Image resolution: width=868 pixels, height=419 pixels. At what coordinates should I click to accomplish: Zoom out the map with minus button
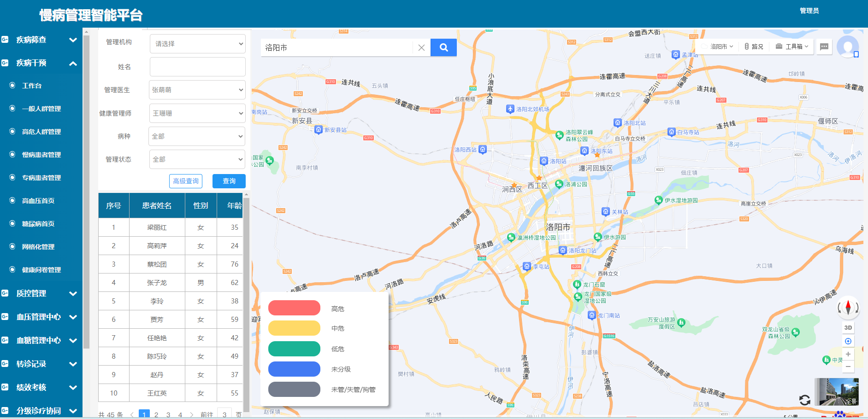click(848, 367)
